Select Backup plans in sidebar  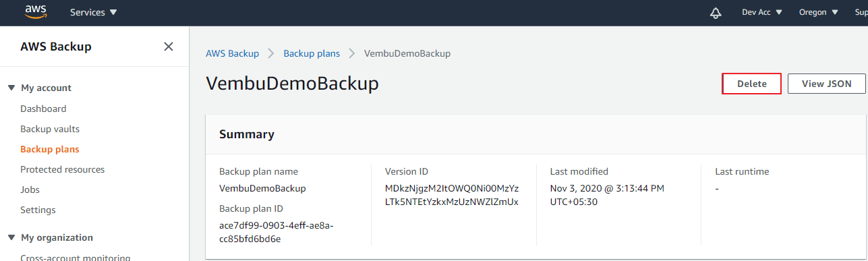[x=50, y=149]
